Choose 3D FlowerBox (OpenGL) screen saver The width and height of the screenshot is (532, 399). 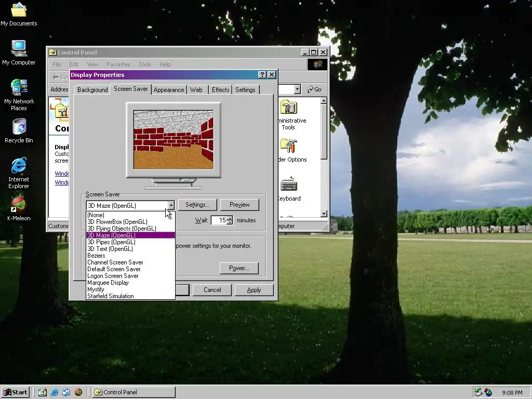(130, 221)
